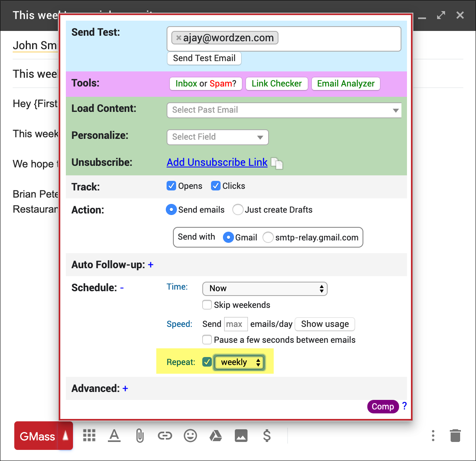Click Add Unsubscribe Link
Screen dimensions: 476x461
pyautogui.click(x=217, y=162)
